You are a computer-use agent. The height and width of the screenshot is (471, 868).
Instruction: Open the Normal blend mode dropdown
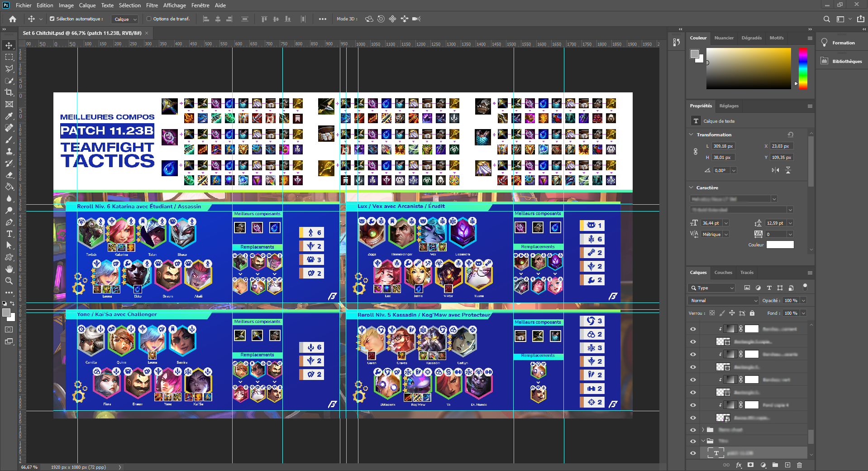click(723, 301)
